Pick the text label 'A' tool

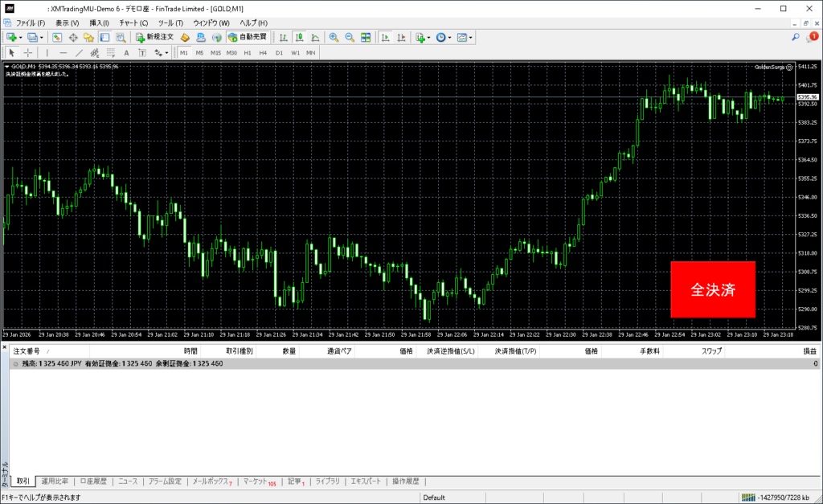[126, 52]
